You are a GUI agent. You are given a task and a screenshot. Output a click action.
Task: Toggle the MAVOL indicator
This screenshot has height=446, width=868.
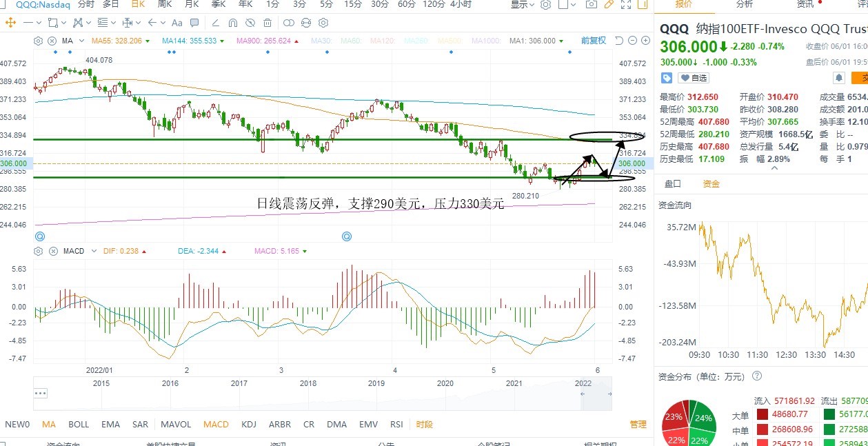coord(176,425)
